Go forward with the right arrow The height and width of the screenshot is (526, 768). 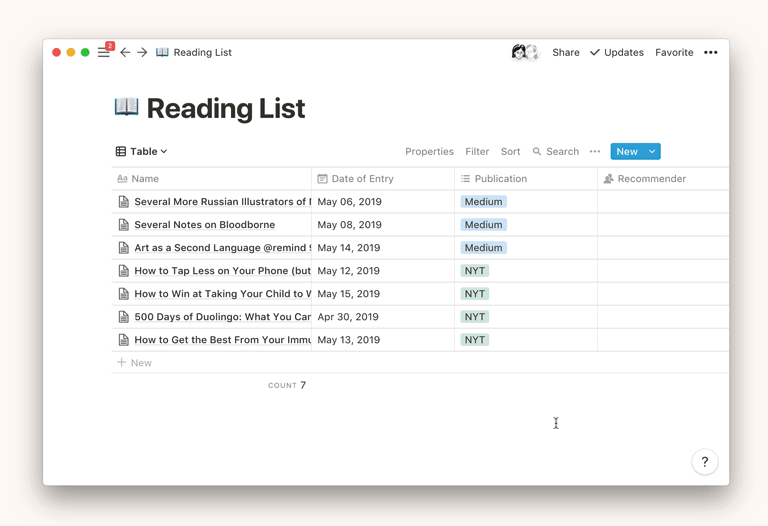(142, 53)
